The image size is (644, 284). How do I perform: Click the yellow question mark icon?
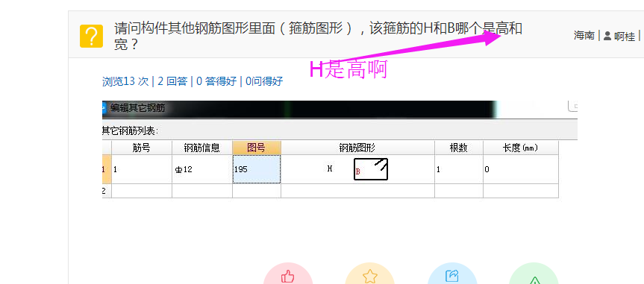(x=91, y=36)
